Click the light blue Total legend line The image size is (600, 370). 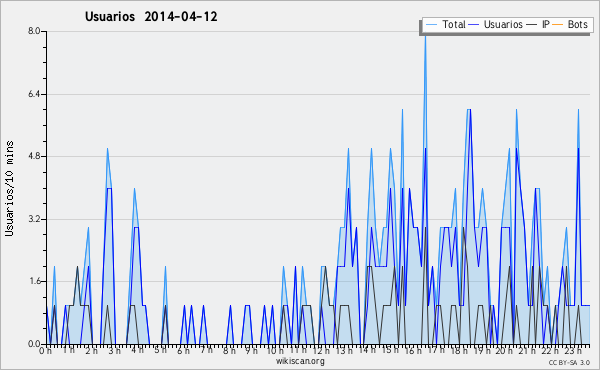tap(431, 24)
